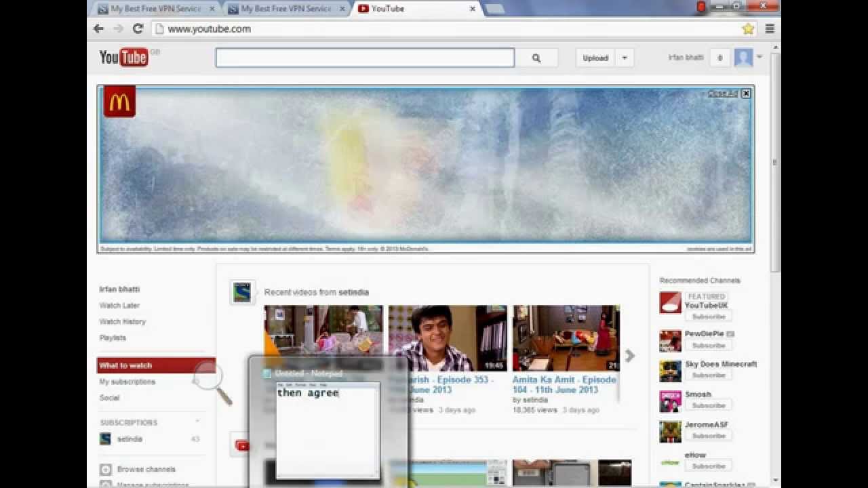Subscribe to PewDiePie
Viewport: 868px width, 488px height.
[x=709, y=346]
